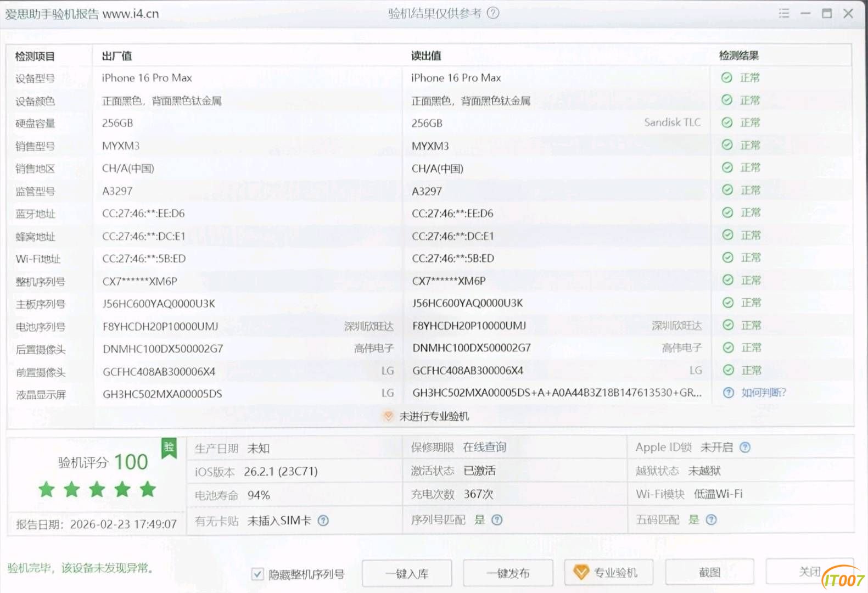868x593 pixels.
Task: Click the 检测结果 column header
Action: (x=738, y=55)
